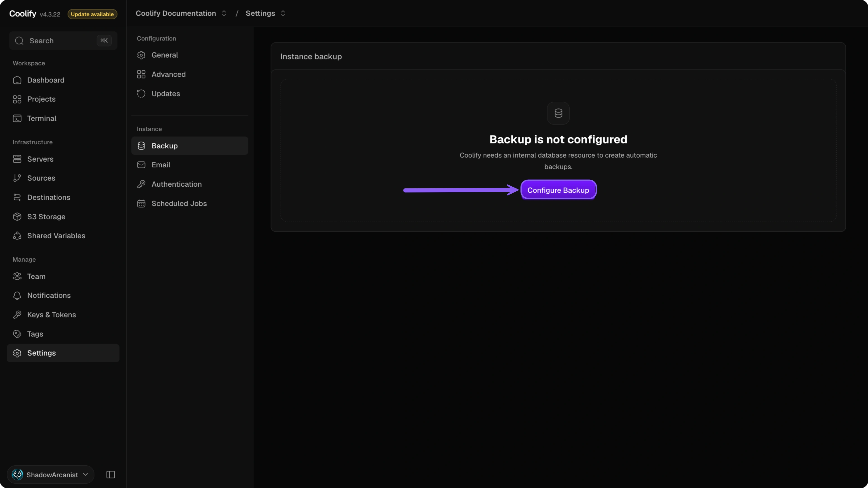Click the Projects grid icon
Screen dimensions: 868x488
17,99
